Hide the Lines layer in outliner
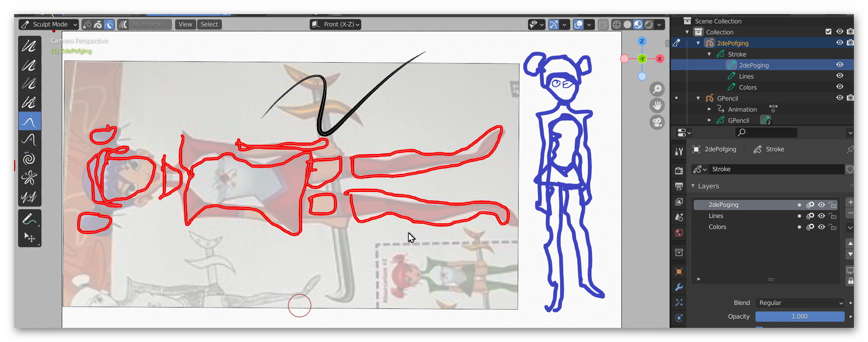This screenshot has width=868, height=342. (840, 76)
